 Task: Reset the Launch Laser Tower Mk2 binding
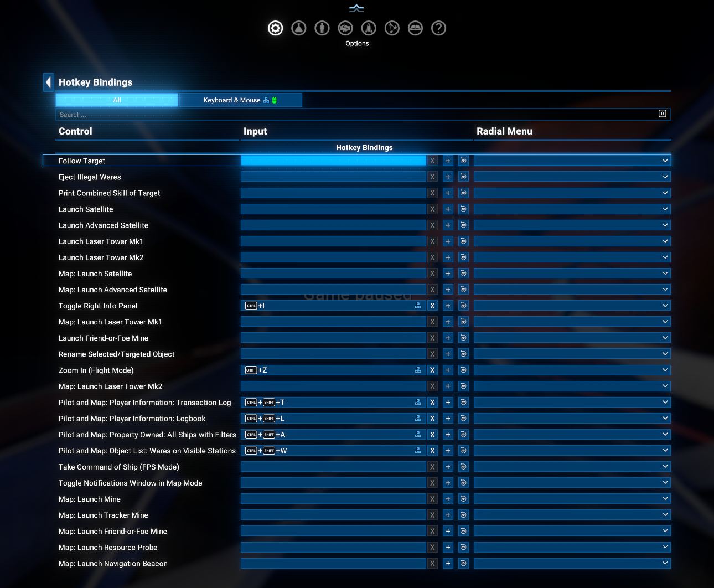(463, 257)
